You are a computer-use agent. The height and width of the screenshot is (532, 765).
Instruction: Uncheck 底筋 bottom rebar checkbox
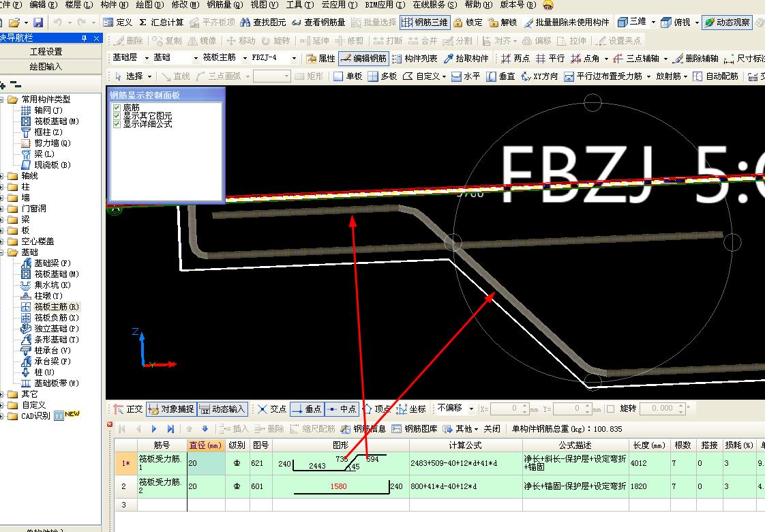coord(117,107)
